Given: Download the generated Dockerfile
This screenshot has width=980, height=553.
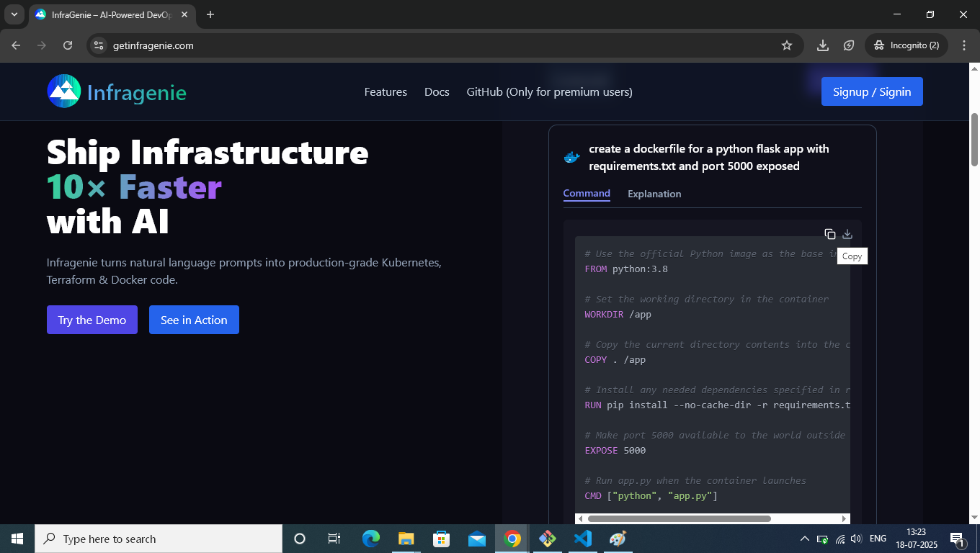Looking at the screenshot, I should pos(847,234).
